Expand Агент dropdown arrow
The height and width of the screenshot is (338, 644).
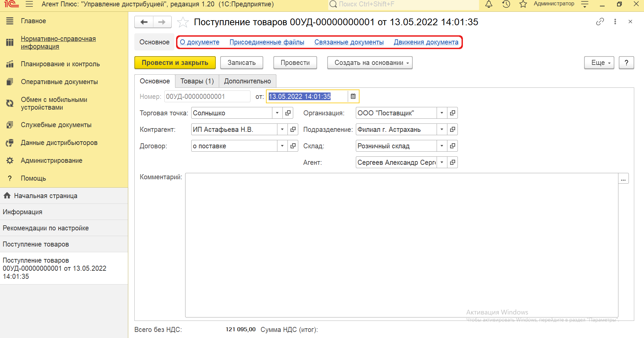pos(442,162)
